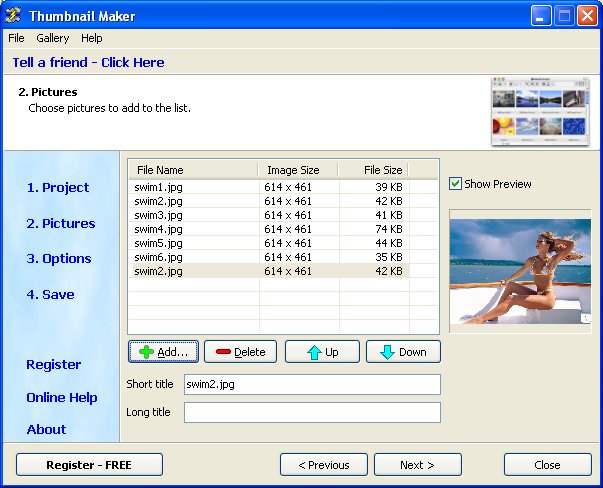The height and width of the screenshot is (488, 603).
Task: Move selected picture Up
Action: coord(322,351)
